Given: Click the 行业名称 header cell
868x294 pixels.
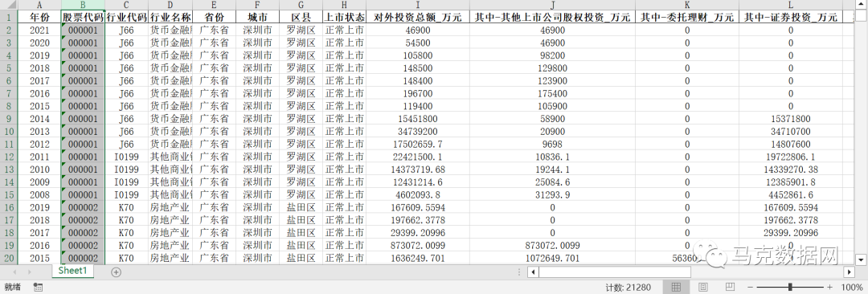Looking at the screenshot, I should [x=170, y=17].
